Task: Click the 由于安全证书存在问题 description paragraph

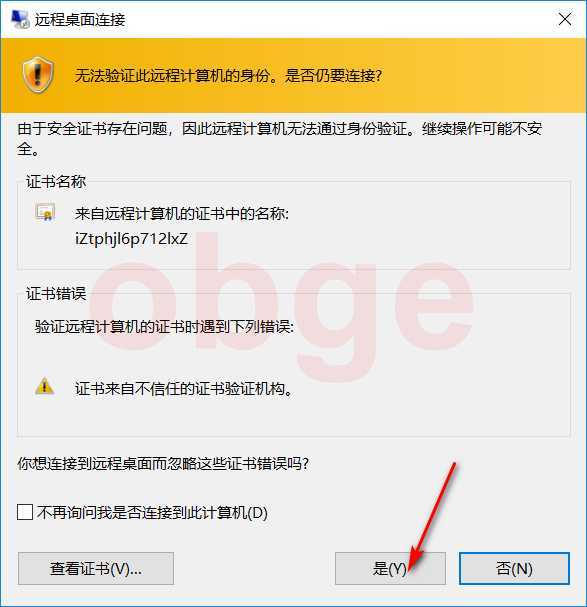Action: (280, 138)
